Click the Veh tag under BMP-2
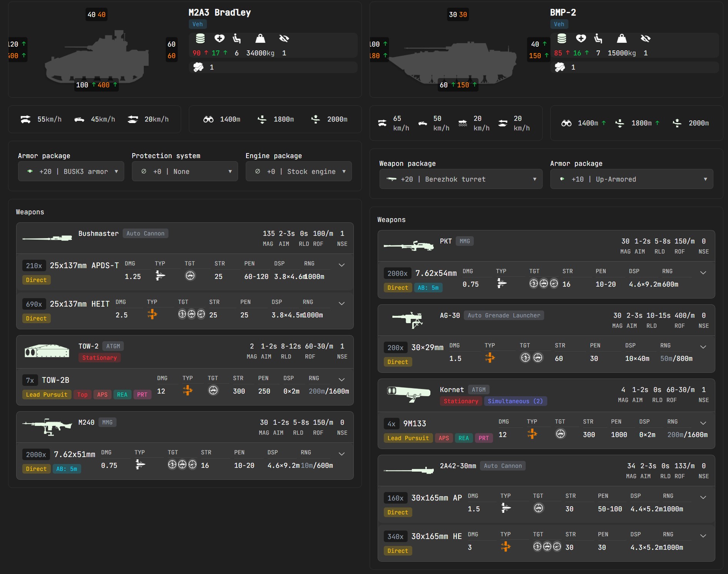Image resolution: width=728 pixels, height=574 pixels. [559, 24]
